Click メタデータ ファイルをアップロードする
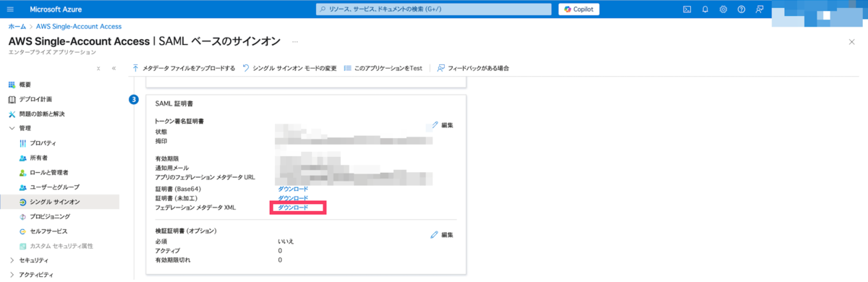The width and height of the screenshot is (868, 282). click(184, 68)
